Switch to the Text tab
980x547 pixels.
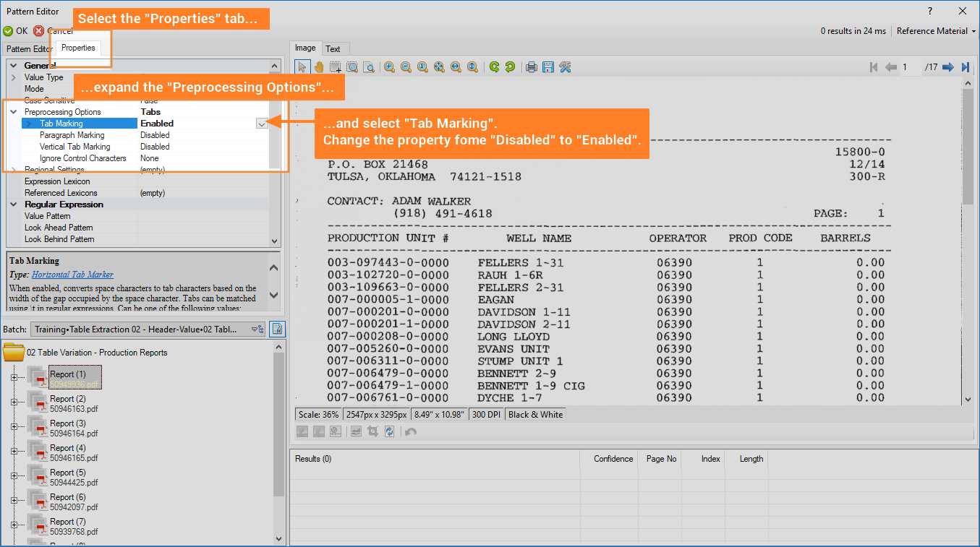point(333,49)
